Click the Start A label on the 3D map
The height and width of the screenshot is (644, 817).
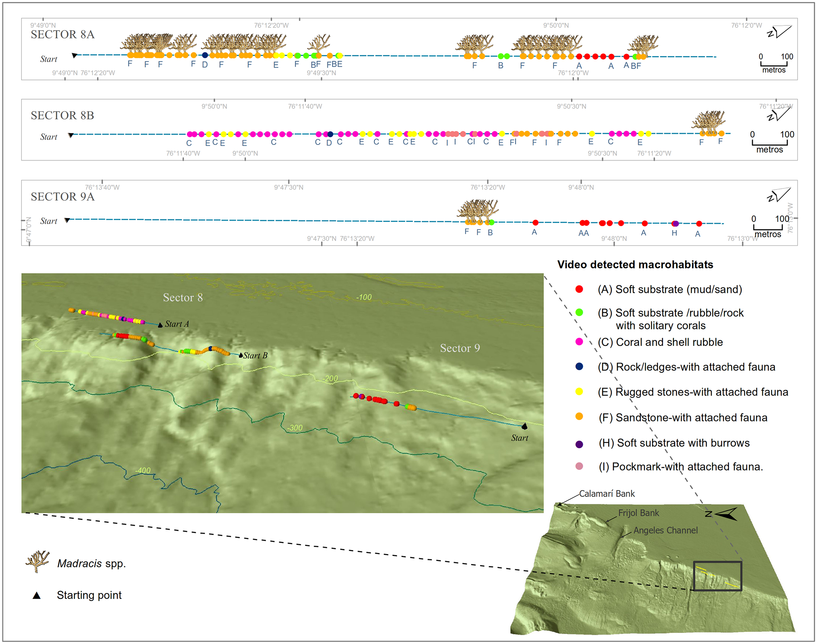point(177,324)
